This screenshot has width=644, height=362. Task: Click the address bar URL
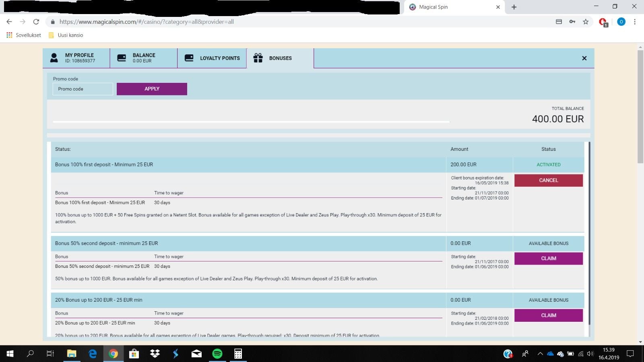click(147, 22)
